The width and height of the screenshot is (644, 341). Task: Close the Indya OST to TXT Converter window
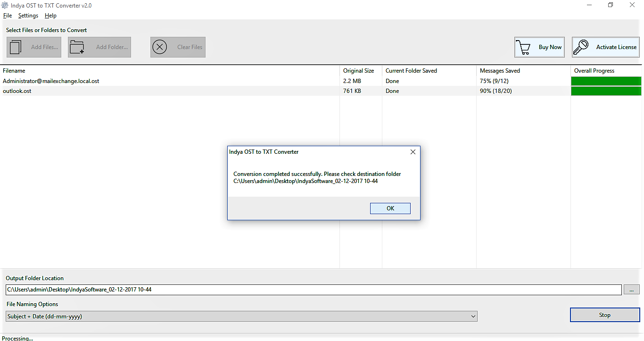[x=632, y=5]
